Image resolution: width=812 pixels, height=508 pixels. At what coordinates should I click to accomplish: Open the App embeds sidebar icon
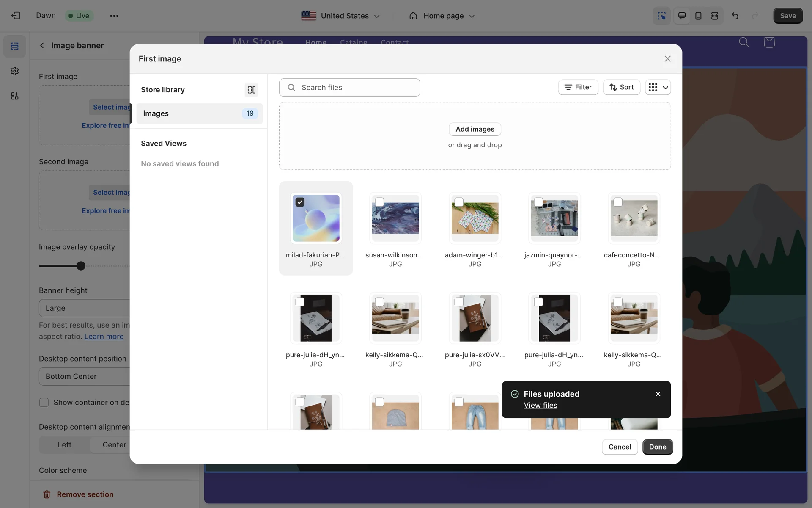(15, 96)
